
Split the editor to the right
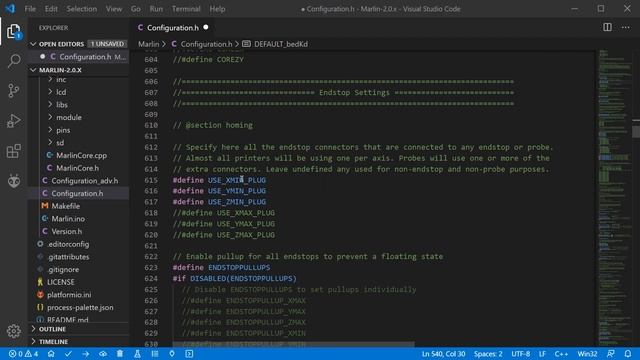click(x=607, y=27)
